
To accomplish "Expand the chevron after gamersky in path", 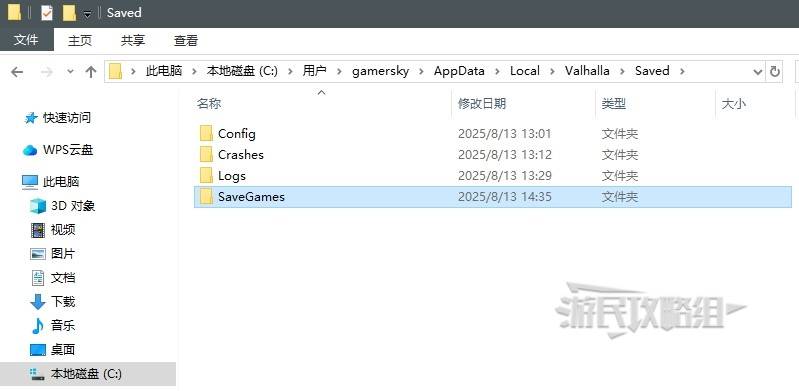I will pyautogui.click(x=421, y=71).
